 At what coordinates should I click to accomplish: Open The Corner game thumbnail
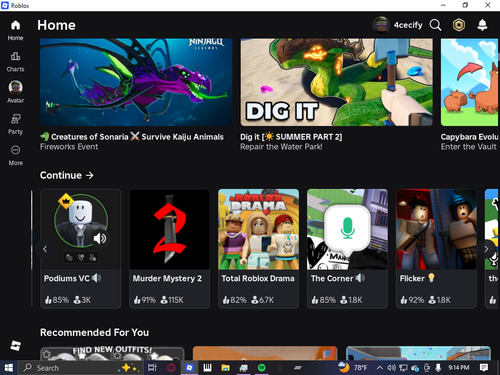pos(347,229)
